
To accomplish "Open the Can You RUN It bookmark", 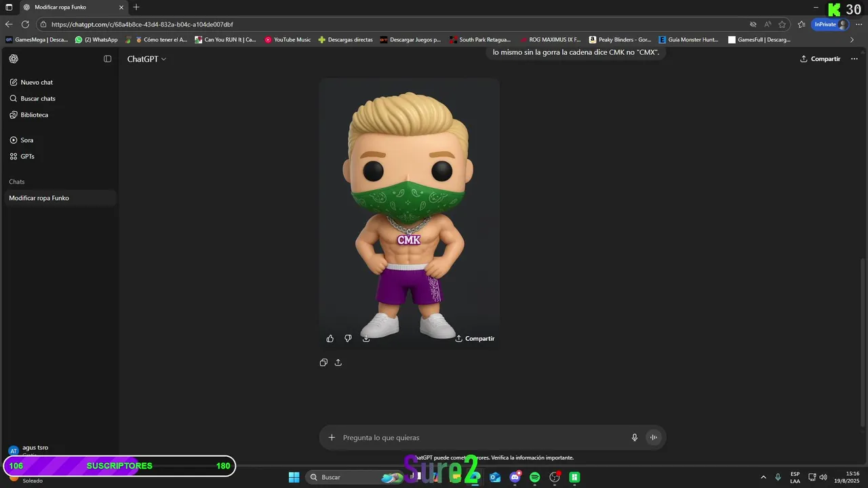I will click(x=226, y=40).
